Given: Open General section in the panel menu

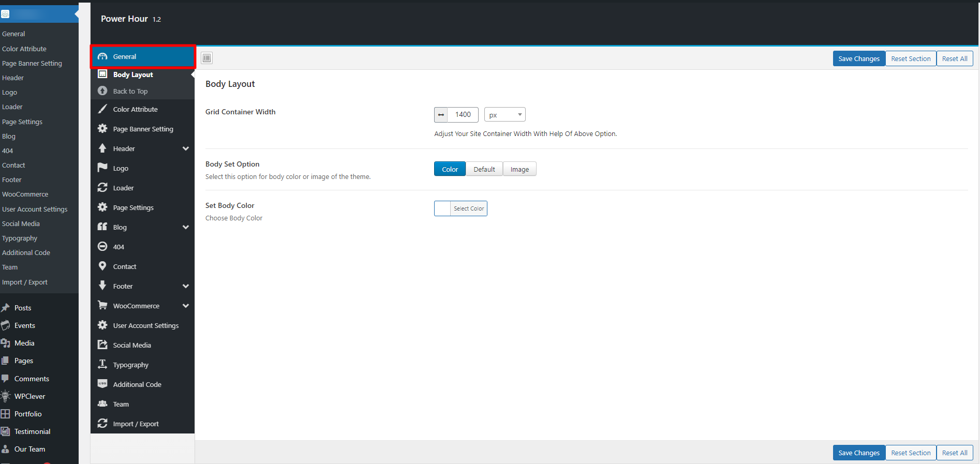Looking at the screenshot, I should pos(143,56).
